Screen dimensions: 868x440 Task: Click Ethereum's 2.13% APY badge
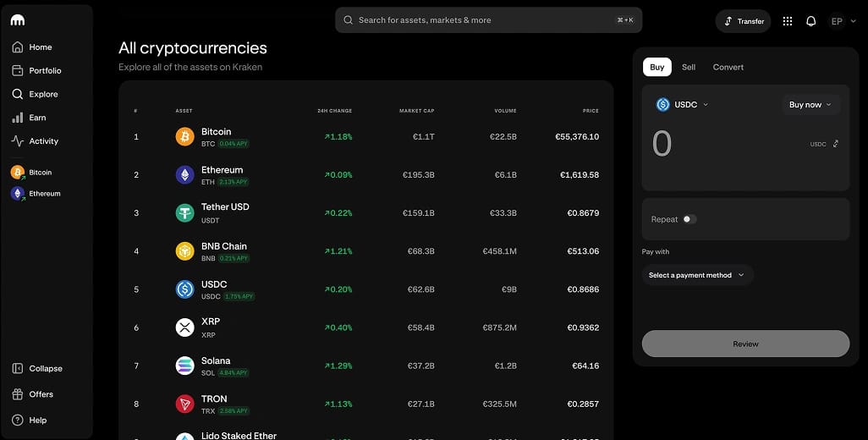[233, 182]
